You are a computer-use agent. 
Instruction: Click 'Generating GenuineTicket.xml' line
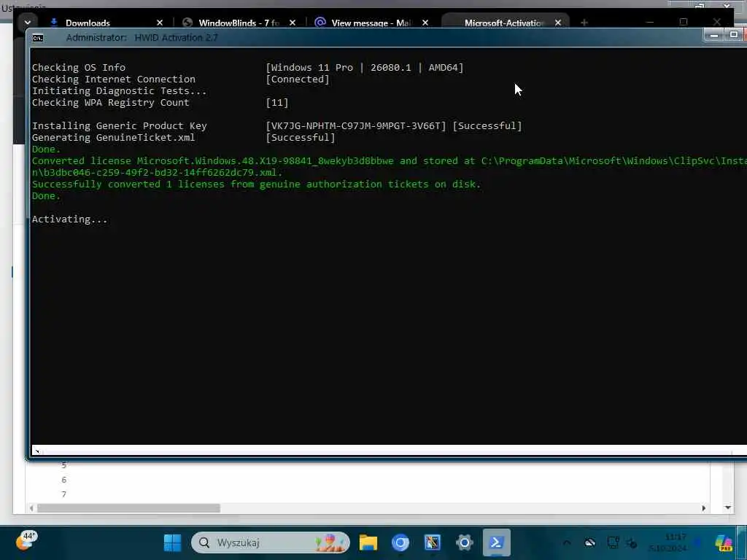coord(113,138)
